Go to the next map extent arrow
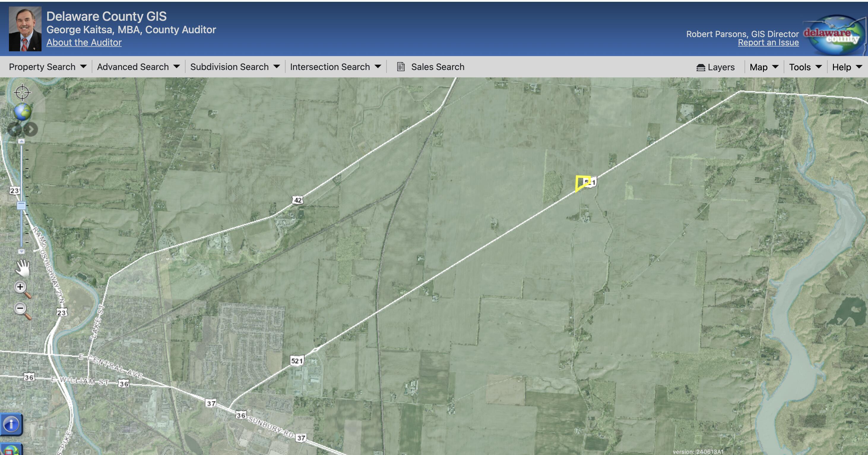Viewport: 868px width, 455px height. [x=31, y=130]
